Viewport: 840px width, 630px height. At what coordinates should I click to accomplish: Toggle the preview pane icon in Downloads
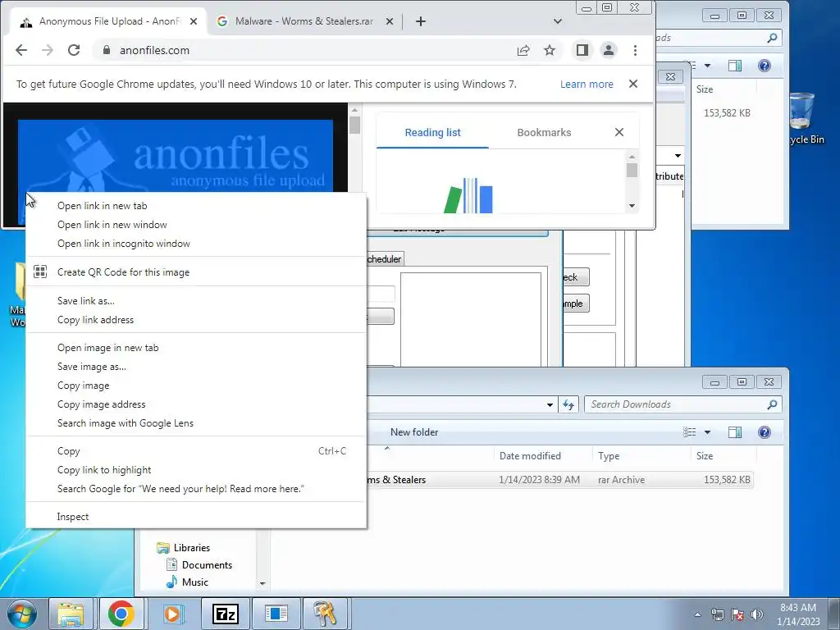pyautogui.click(x=735, y=432)
